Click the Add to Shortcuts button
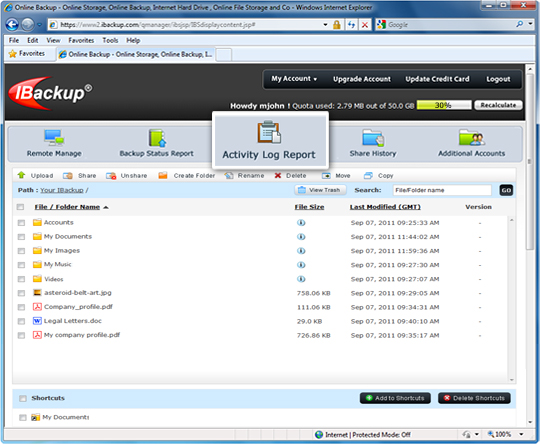This screenshot has width=540, height=444. click(395, 398)
